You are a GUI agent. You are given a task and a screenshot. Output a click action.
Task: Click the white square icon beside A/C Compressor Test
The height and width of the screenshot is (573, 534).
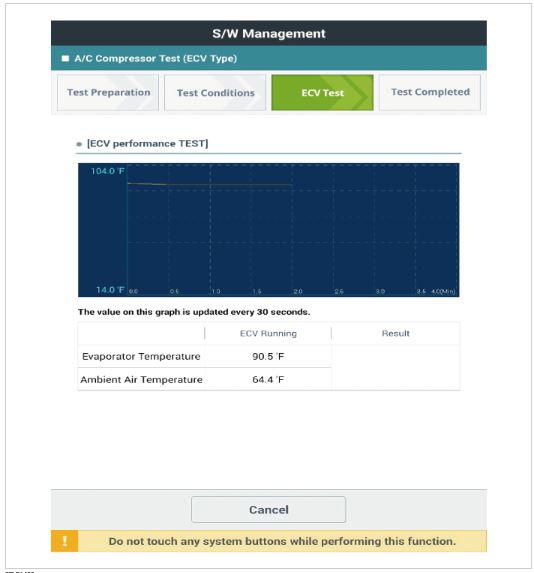coord(65,58)
